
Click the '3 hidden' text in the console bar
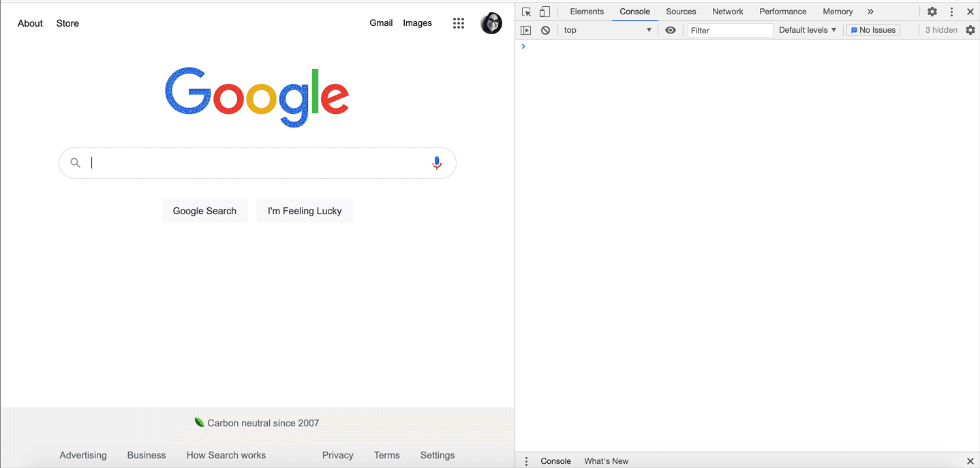941,30
